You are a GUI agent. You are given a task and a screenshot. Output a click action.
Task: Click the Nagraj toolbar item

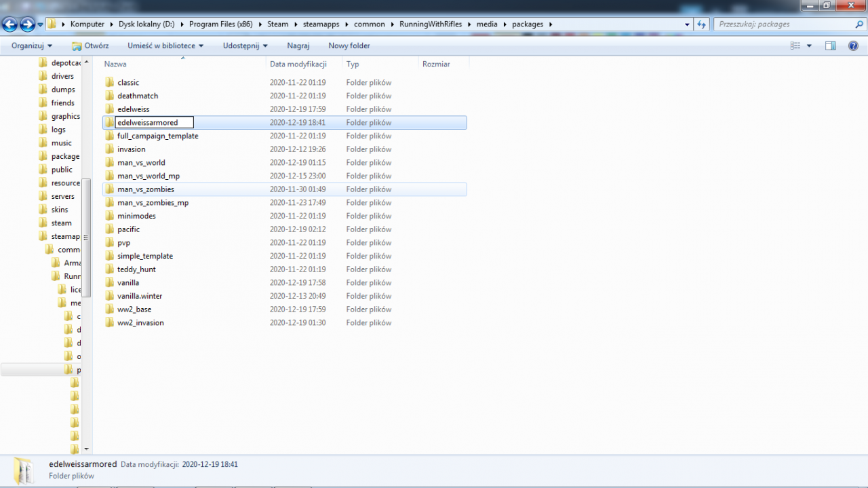[298, 45]
